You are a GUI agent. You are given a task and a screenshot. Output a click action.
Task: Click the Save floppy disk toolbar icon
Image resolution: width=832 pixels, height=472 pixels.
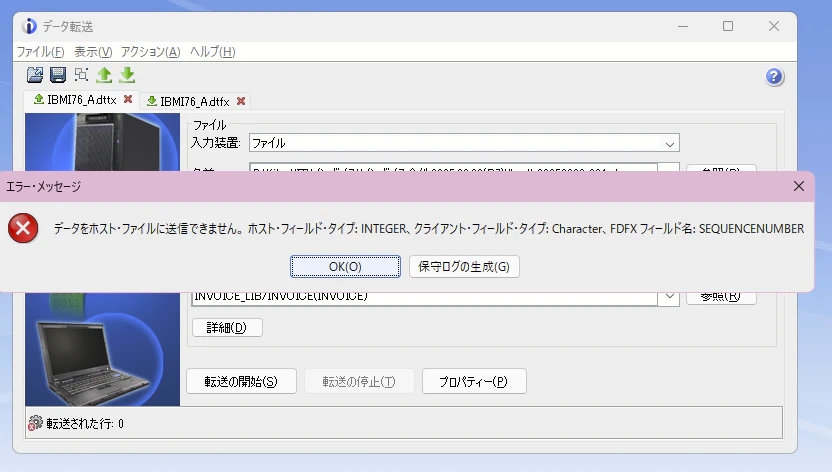(58, 75)
